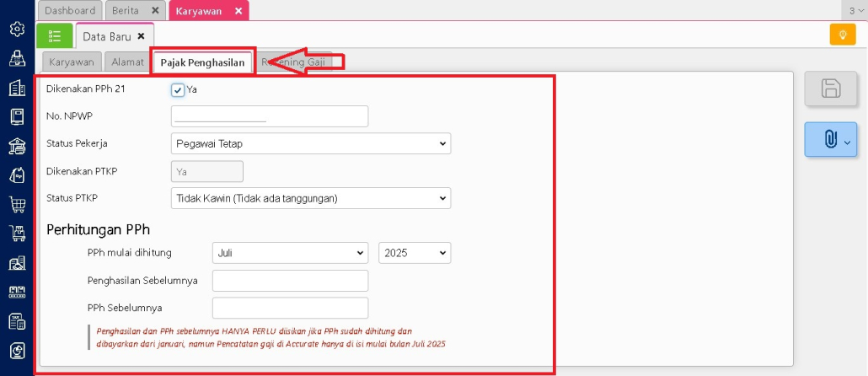Open the settings gear in the sidebar
Screen dimensions: 868x376
[17, 30]
